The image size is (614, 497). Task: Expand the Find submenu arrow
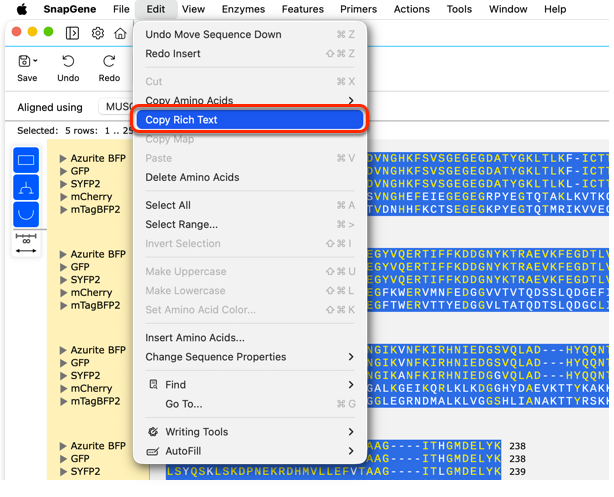click(x=351, y=385)
